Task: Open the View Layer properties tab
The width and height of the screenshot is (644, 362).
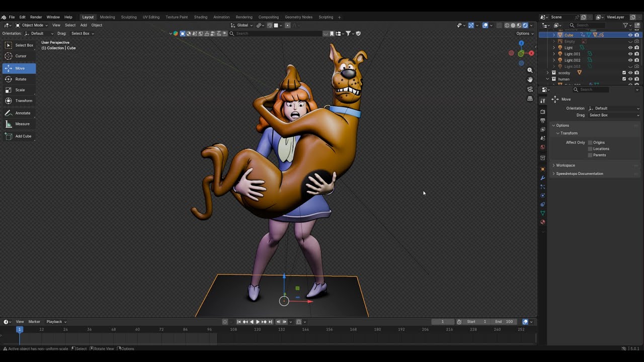Action: pos(542,129)
